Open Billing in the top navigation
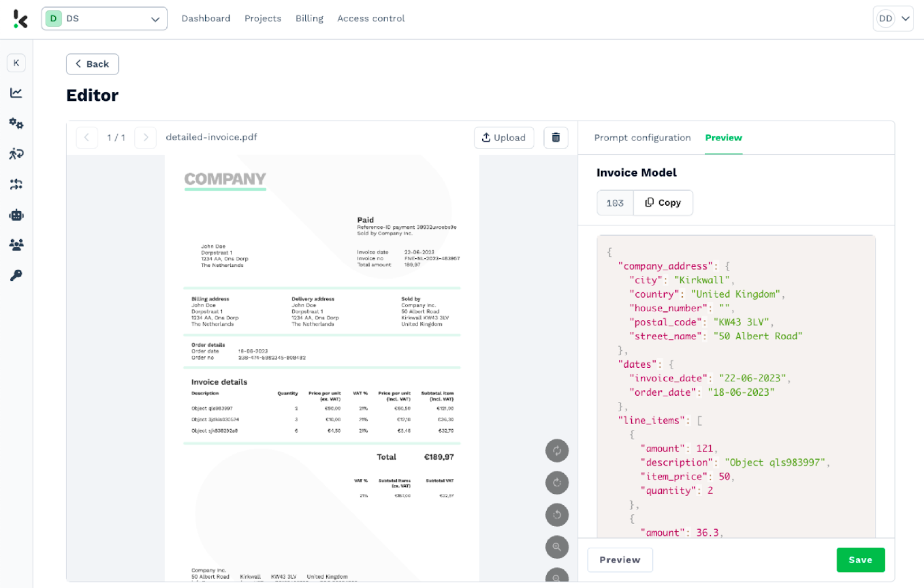Screen dimensions: 924x588 pyautogui.click(x=309, y=18)
